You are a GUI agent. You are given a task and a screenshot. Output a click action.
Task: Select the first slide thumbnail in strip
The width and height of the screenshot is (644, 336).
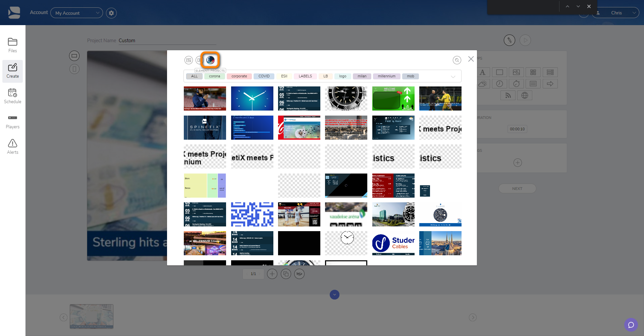click(x=92, y=317)
